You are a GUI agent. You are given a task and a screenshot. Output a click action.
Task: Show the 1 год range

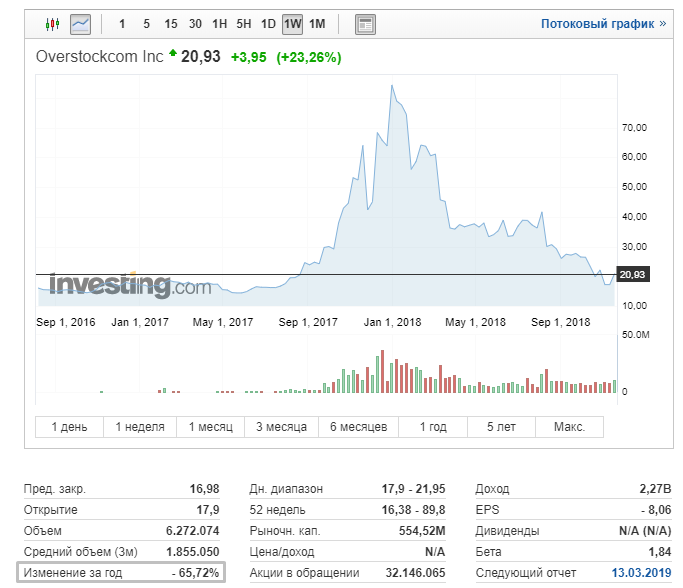click(433, 427)
